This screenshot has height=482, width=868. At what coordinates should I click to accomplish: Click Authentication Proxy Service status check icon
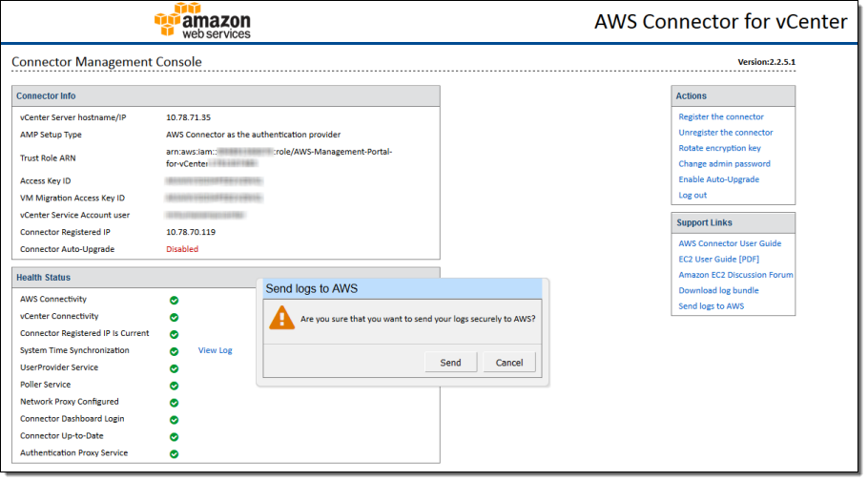click(174, 453)
